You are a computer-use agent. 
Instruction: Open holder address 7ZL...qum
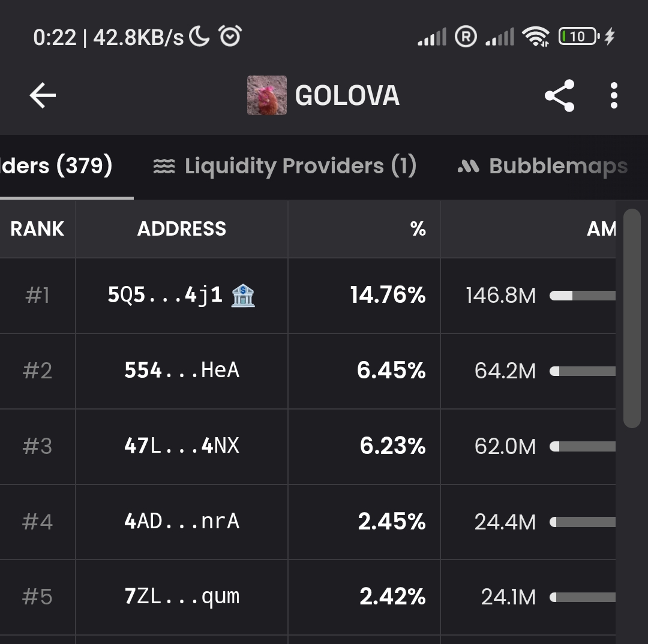pos(182,597)
